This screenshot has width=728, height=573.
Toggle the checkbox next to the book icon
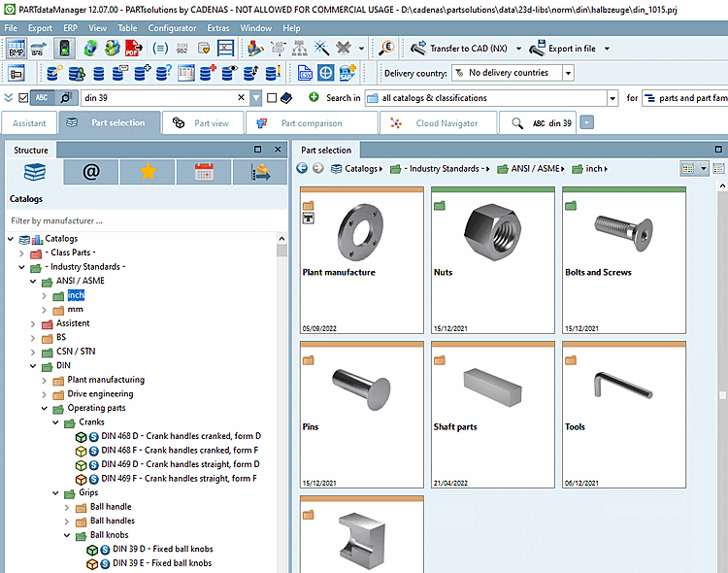pyautogui.click(x=272, y=97)
